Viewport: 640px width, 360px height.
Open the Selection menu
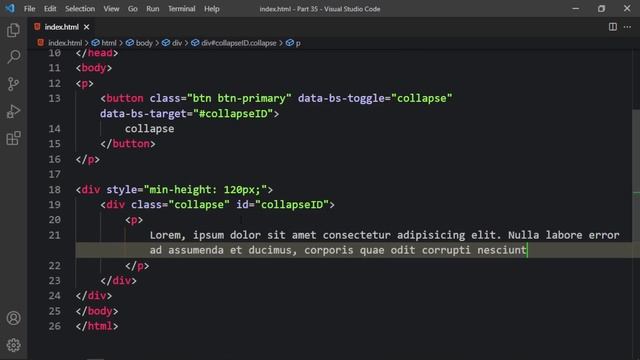[80, 9]
